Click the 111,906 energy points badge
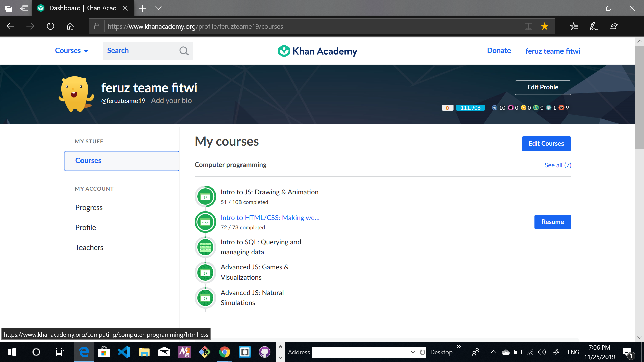 [470, 108]
